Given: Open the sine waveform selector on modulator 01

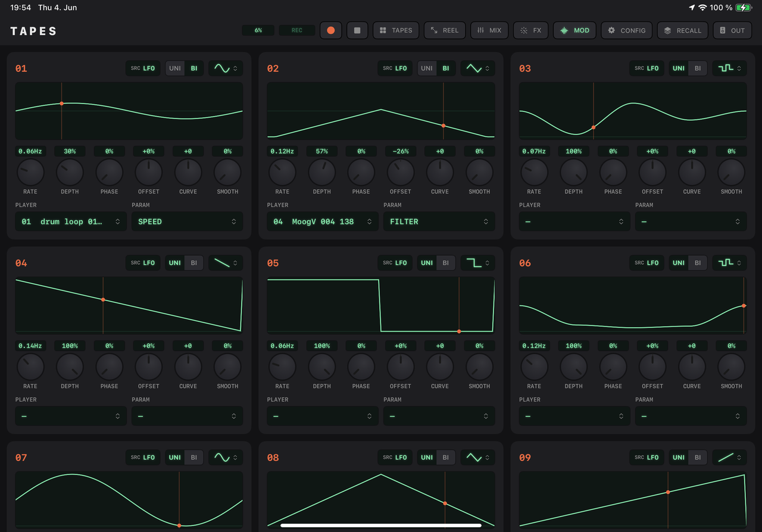Looking at the screenshot, I should pyautogui.click(x=226, y=68).
